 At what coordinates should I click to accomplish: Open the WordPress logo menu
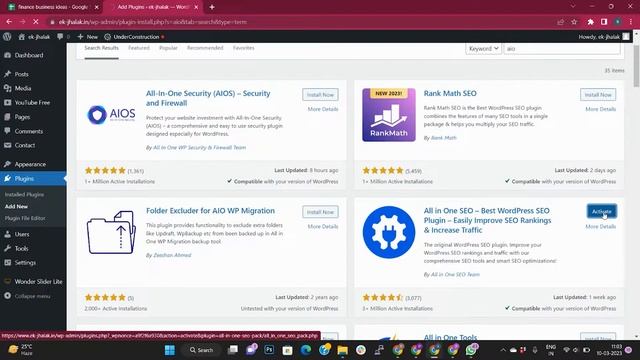point(7,37)
